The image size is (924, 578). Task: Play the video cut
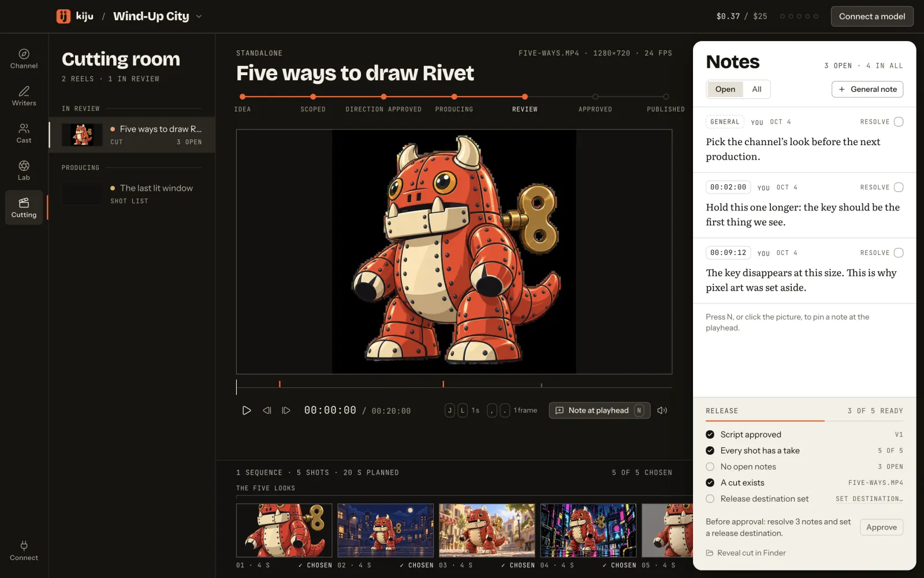tap(247, 410)
